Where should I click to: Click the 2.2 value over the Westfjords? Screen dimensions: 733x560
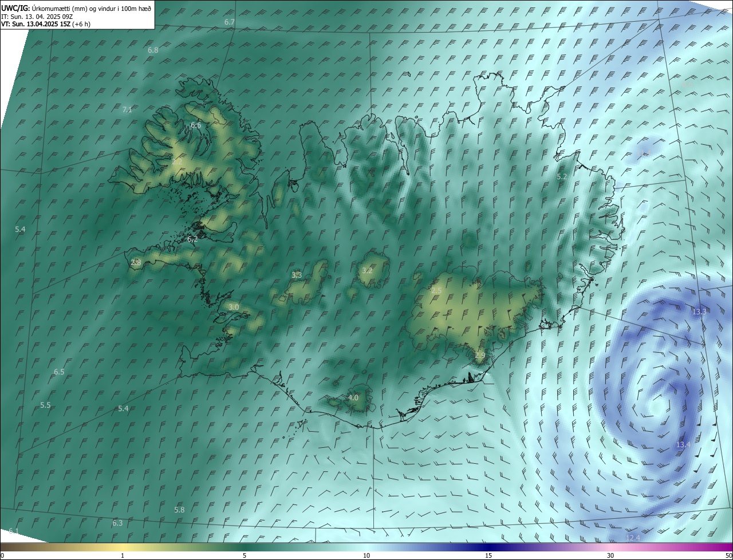point(177,162)
